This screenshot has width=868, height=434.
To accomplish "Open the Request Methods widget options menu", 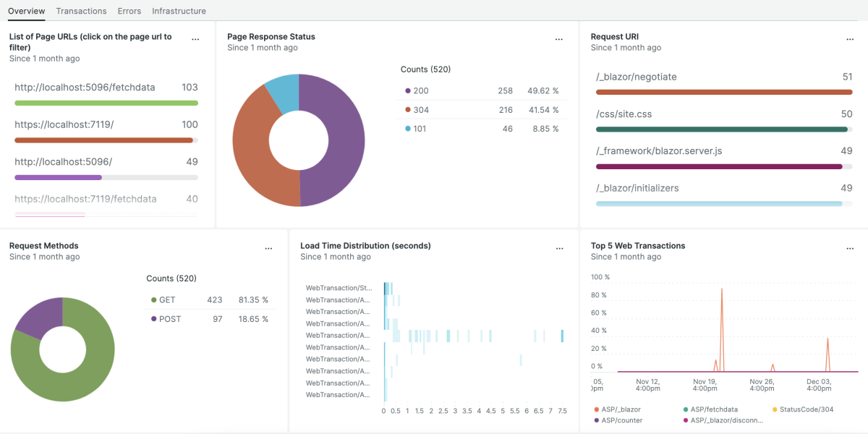I will [x=268, y=249].
